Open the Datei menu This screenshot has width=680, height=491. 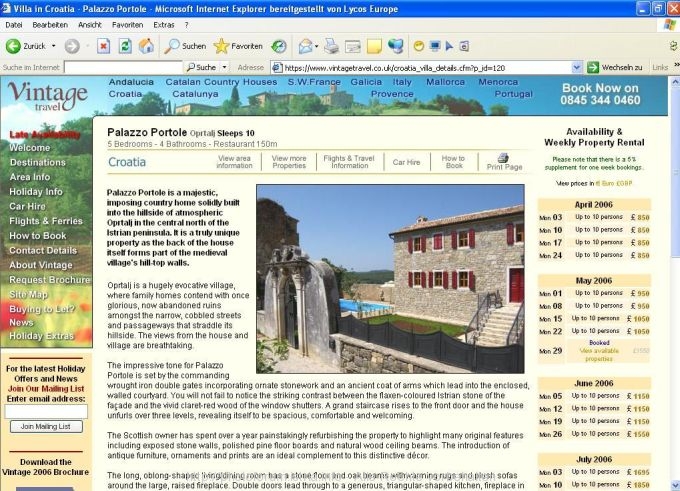pyautogui.click(x=14, y=25)
